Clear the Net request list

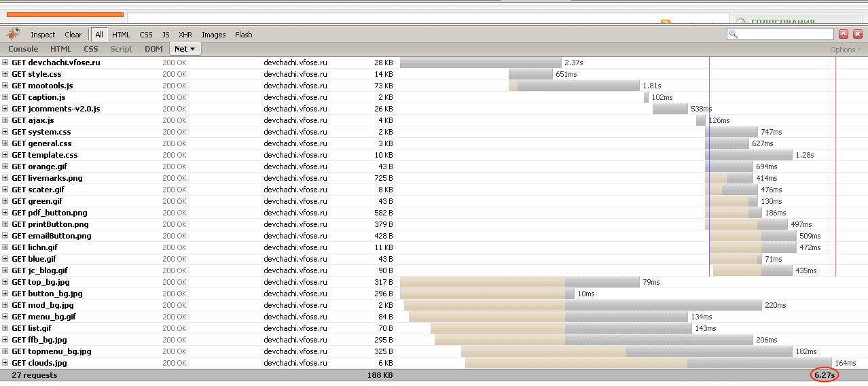[73, 35]
